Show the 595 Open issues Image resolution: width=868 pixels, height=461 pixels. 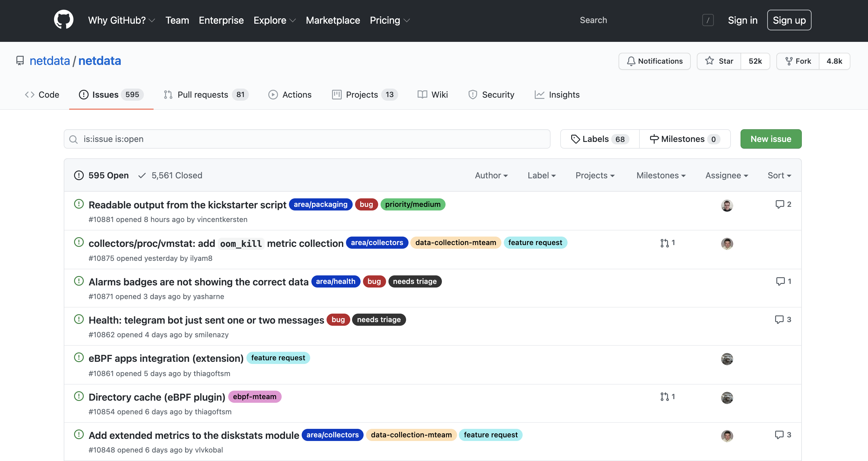click(x=101, y=175)
